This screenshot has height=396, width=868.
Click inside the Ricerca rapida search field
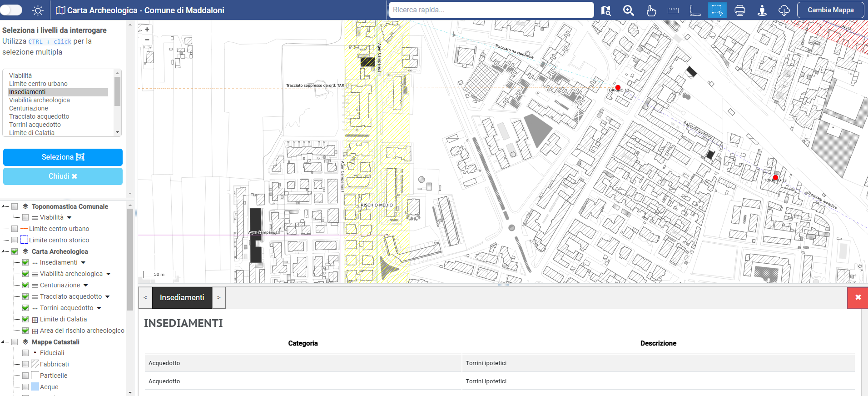(x=491, y=10)
